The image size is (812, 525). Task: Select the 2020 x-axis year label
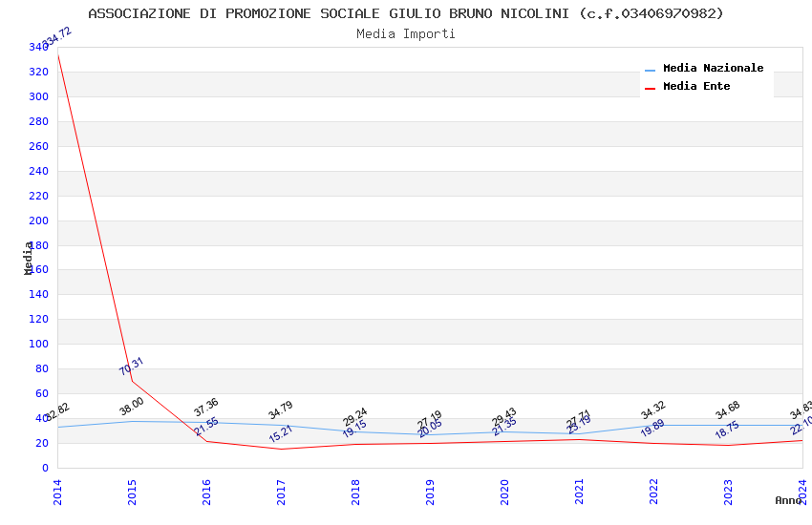pos(504,492)
